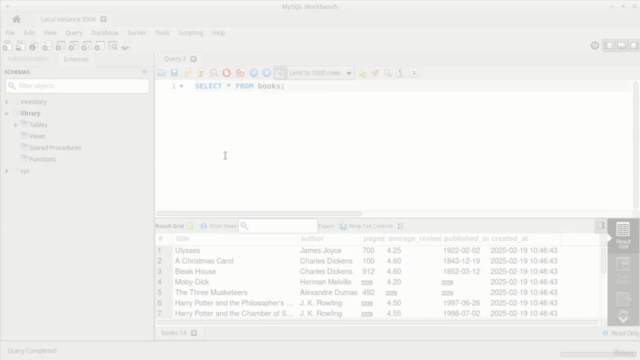Open Workbench preferences gear icon
The height and width of the screenshot is (360, 640).
595,46
